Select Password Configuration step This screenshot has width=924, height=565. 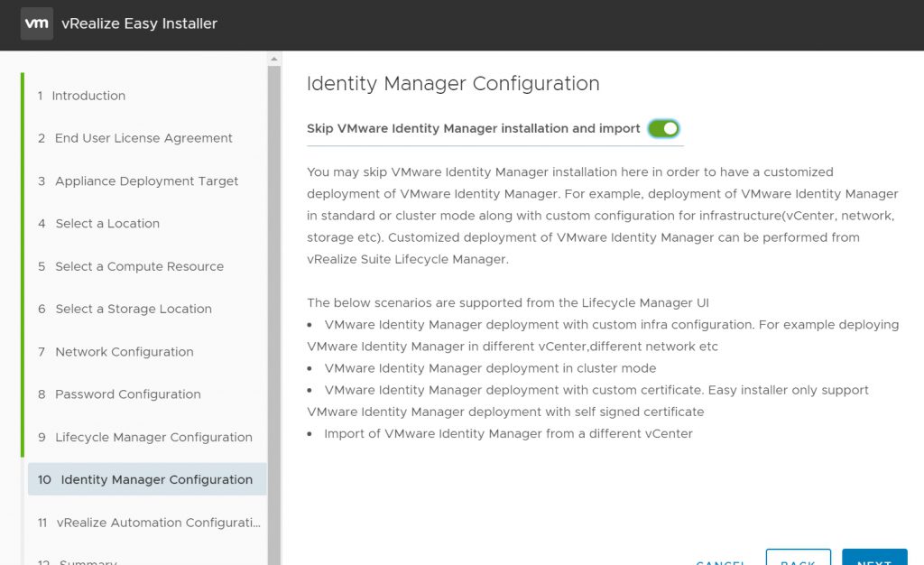click(119, 394)
